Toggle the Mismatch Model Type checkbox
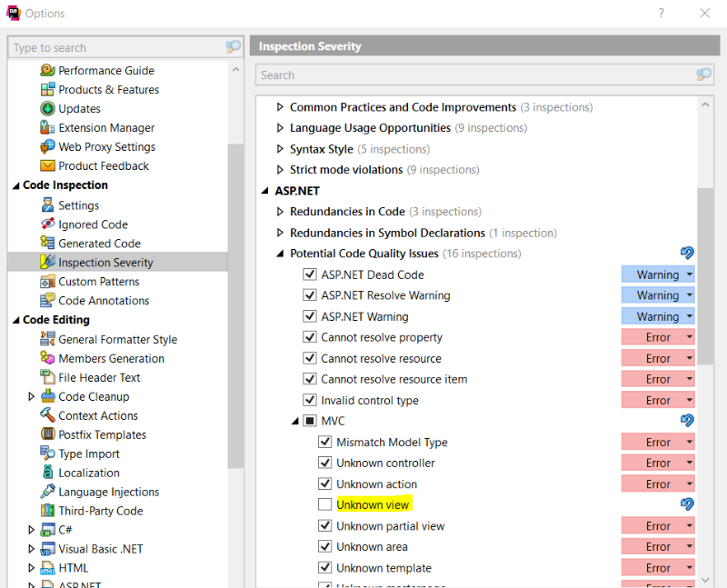This screenshot has width=727, height=588. point(325,443)
